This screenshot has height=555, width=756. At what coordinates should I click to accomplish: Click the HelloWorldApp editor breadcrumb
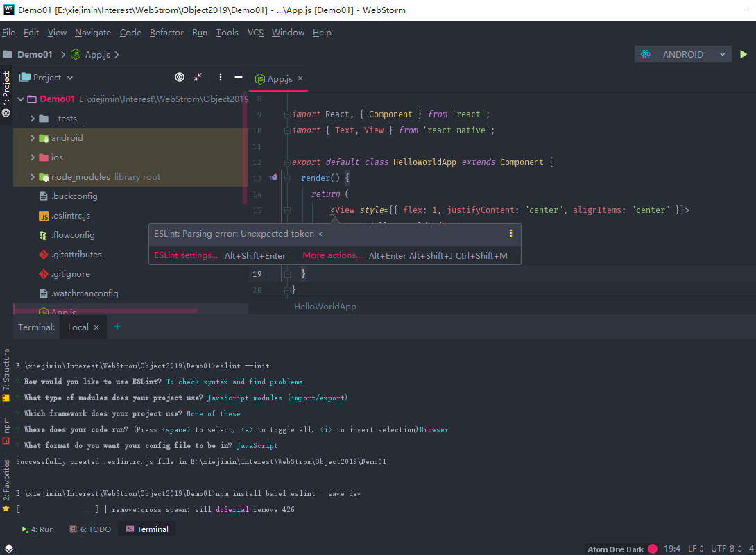(325, 307)
